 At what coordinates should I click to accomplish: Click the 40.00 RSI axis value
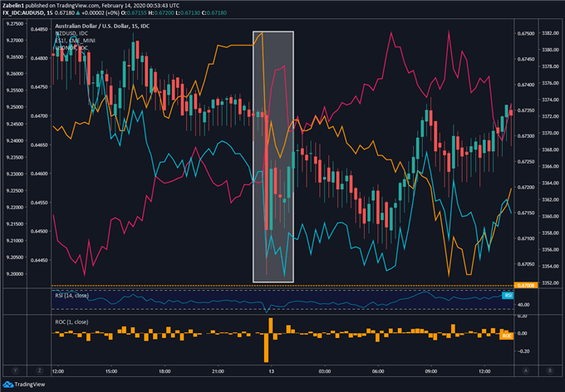coord(523,305)
